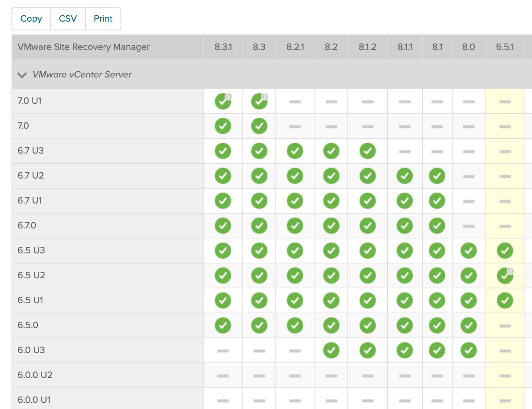Click the checkmark for 6.5 U2 under 8.1.1
This screenshot has height=409, width=532.
pos(404,275)
